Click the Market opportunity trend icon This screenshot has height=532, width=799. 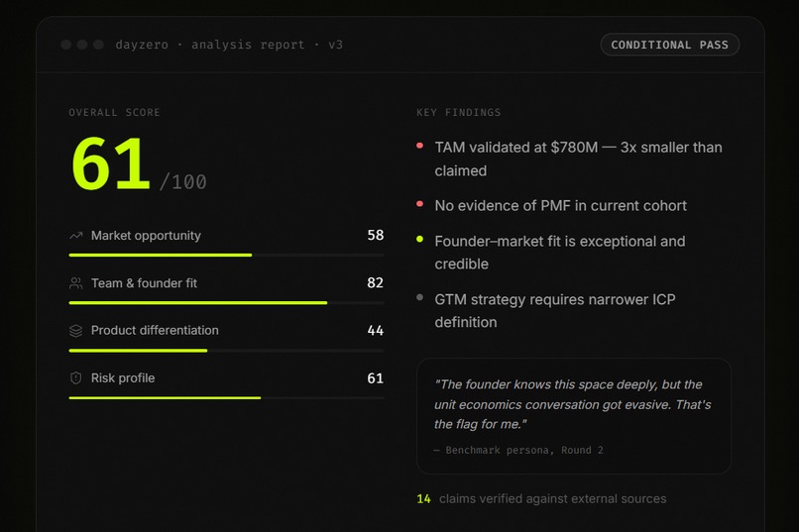click(76, 236)
